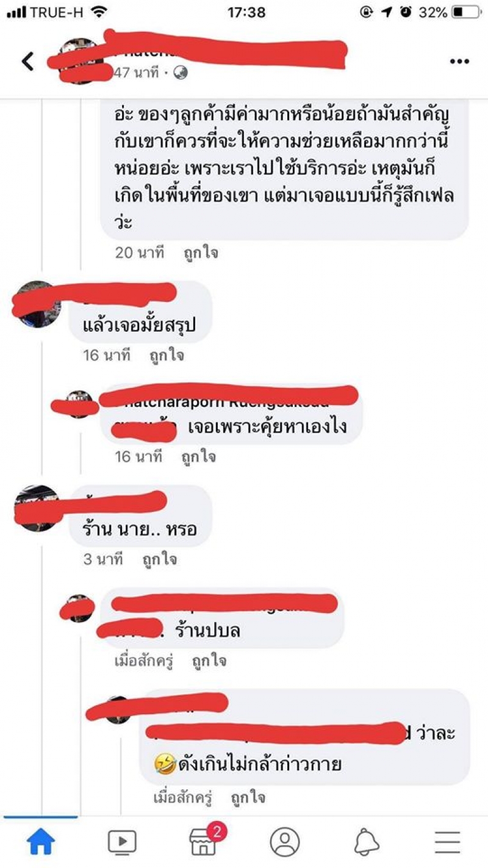Like the comment ร้าน นาย.. หรอ
Image resolution: width=488 pixels, height=868 pixels.
[x=159, y=559]
